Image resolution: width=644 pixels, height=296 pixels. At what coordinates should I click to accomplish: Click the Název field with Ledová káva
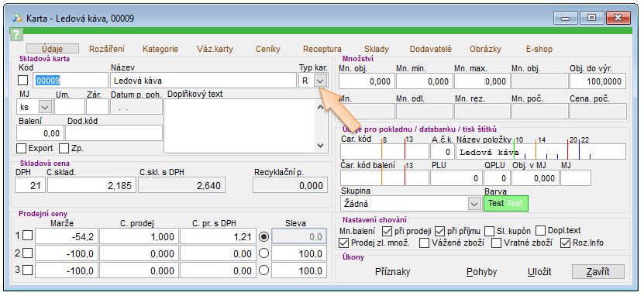coord(203,81)
